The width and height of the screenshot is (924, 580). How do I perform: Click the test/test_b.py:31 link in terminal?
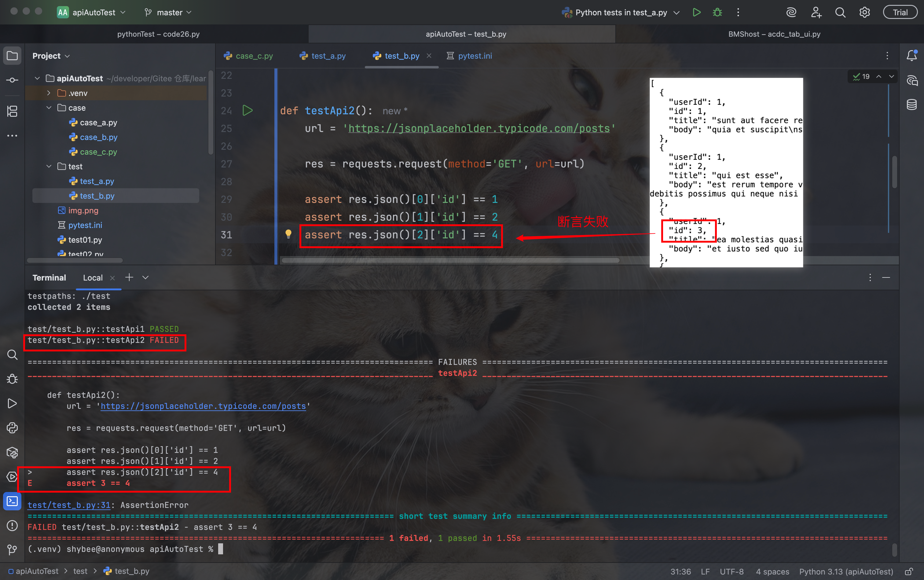click(x=69, y=505)
